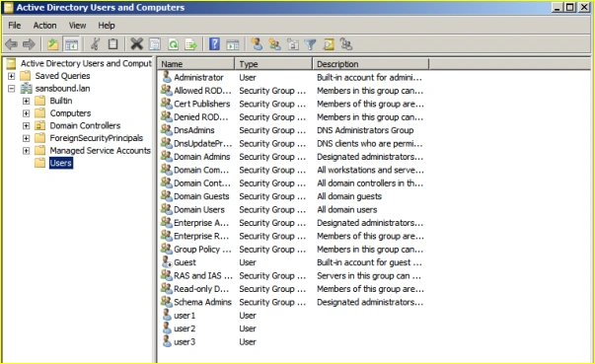Click the Forward arrow in toolbar
The width and height of the screenshot is (595, 364).
[29, 44]
